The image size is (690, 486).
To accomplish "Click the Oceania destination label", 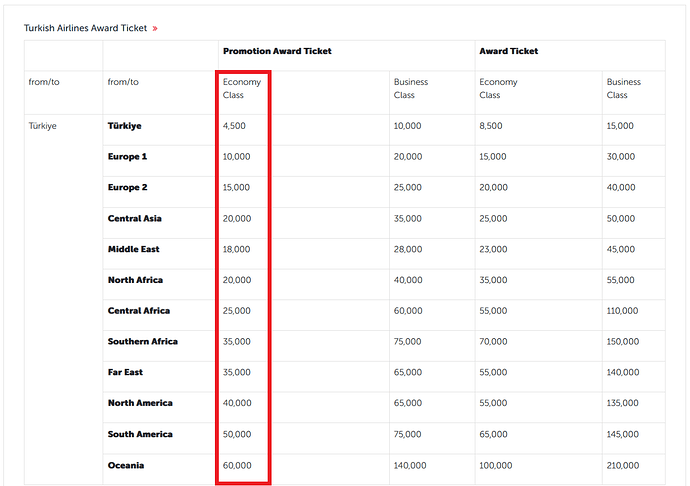I will 126,465.
